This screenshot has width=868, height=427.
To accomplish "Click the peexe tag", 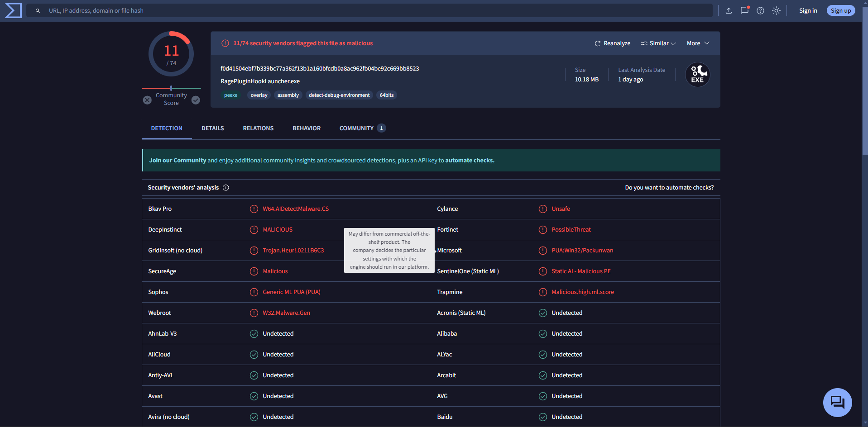I will click(x=231, y=95).
